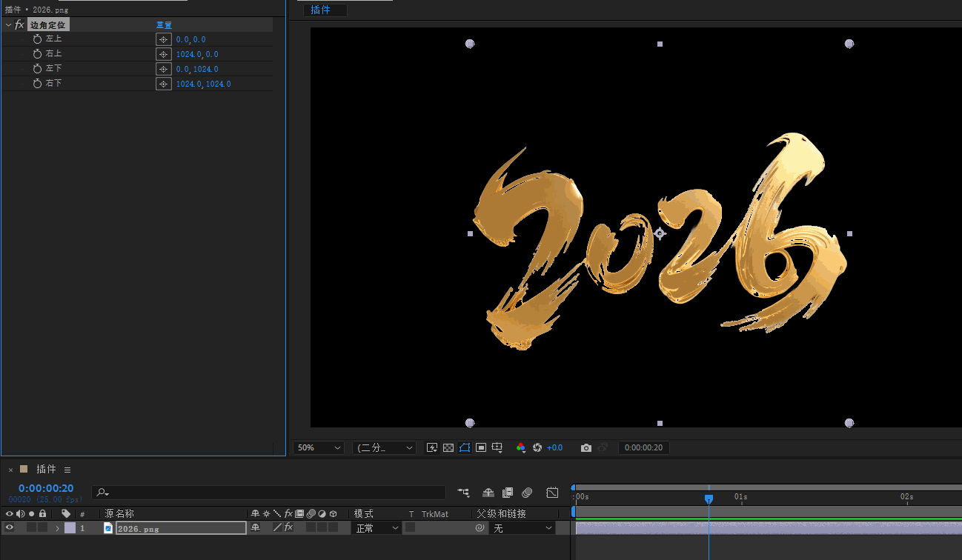Click 重置 to reset the effect
This screenshot has height=560, width=962.
[164, 24]
